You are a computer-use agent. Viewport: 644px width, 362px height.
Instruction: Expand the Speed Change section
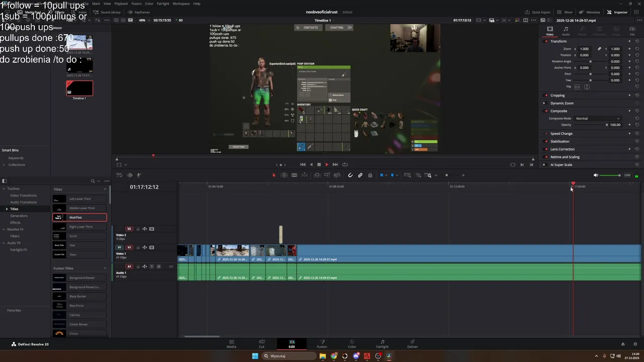(561, 134)
